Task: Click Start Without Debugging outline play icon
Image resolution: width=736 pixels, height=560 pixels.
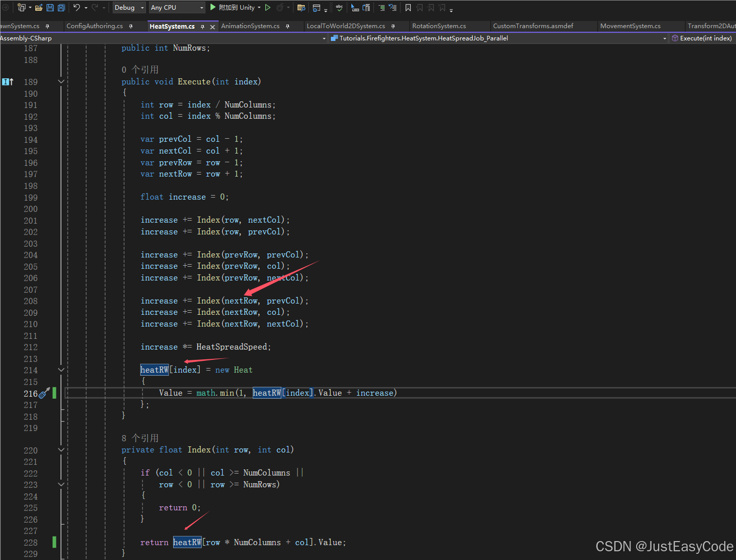Action: click(x=268, y=7)
